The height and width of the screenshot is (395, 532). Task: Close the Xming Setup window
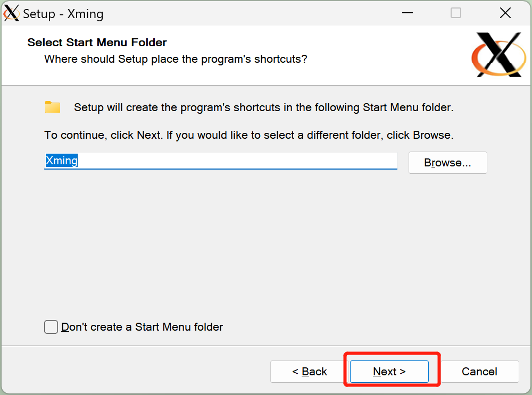pos(505,13)
